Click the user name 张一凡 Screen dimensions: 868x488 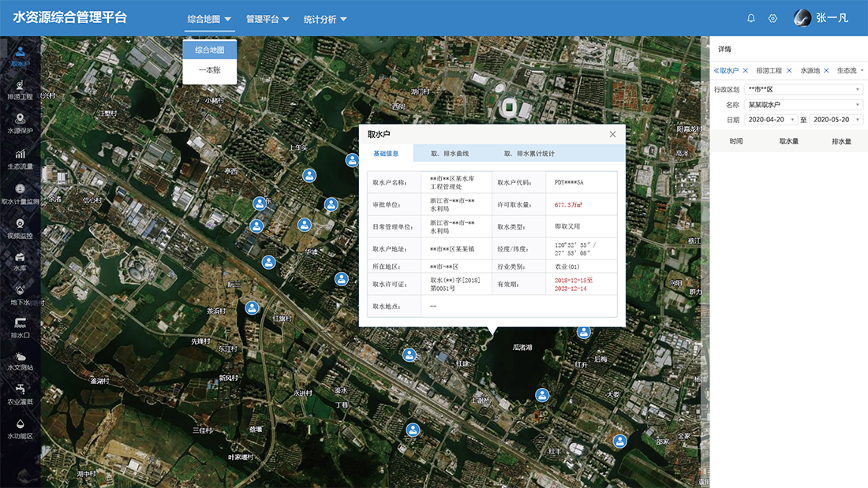(x=832, y=18)
